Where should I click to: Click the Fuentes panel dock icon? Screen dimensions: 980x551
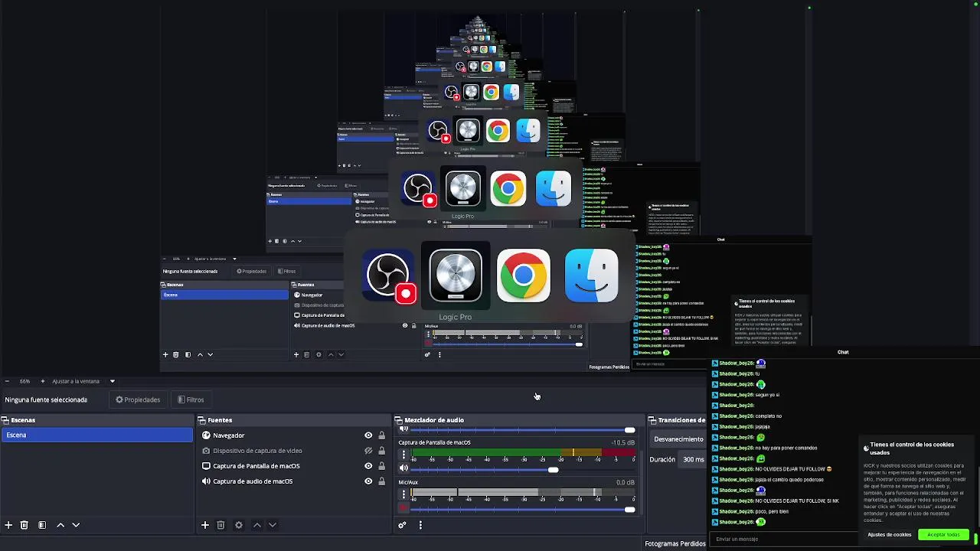coord(201,420)
